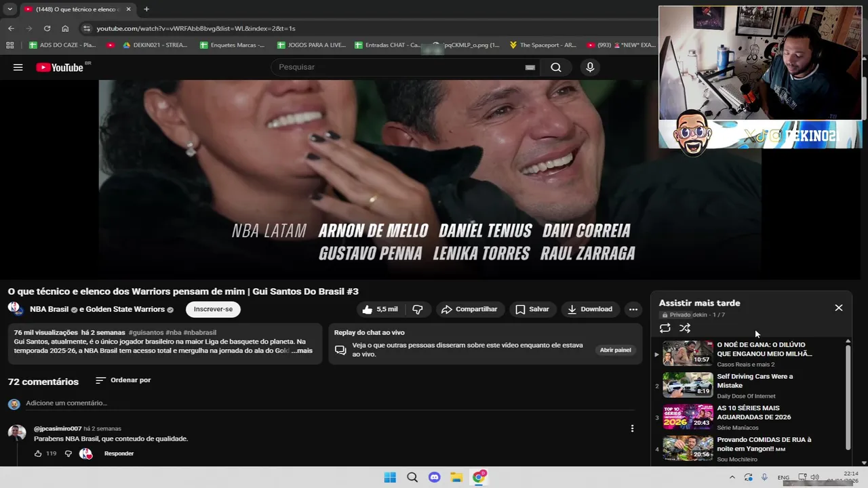Go back with browser back arrow
Image resolution: width=868 pixels, height=488 pixels.
pyautogui.click(x=11, y=28)
